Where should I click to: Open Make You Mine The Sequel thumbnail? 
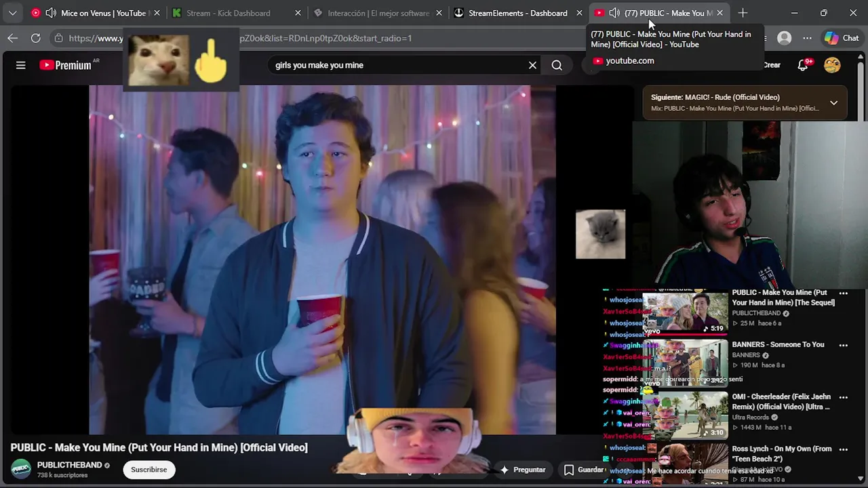tap(685, 313)
